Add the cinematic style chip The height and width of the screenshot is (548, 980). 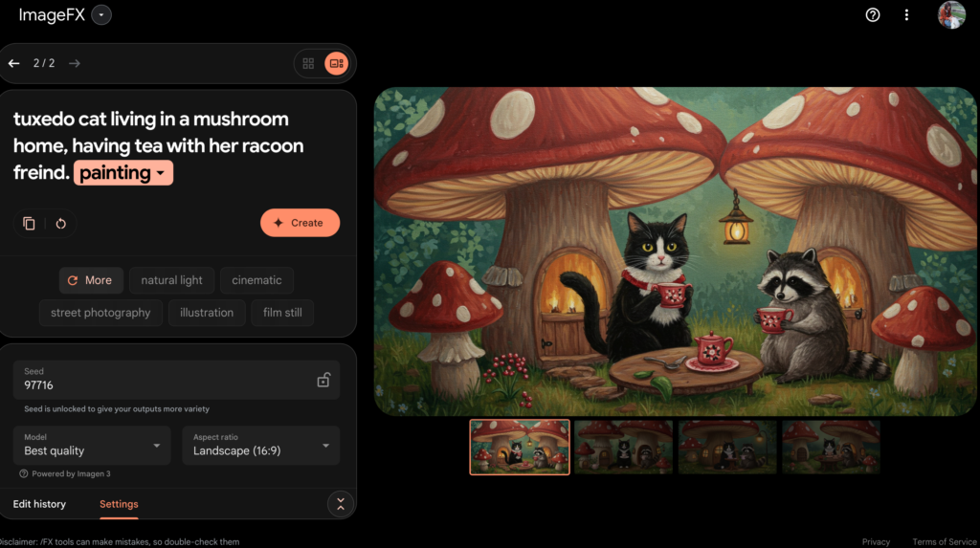[256, 280]
